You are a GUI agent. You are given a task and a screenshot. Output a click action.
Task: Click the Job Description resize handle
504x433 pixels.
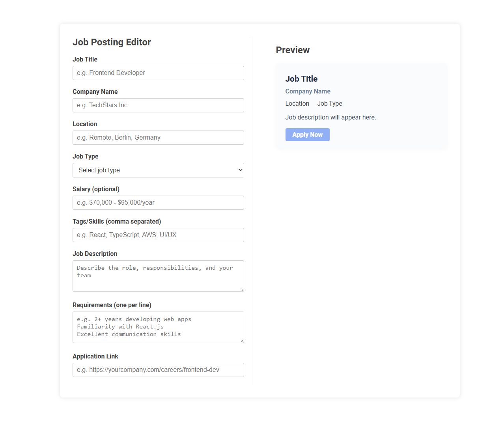coord(242,289)
